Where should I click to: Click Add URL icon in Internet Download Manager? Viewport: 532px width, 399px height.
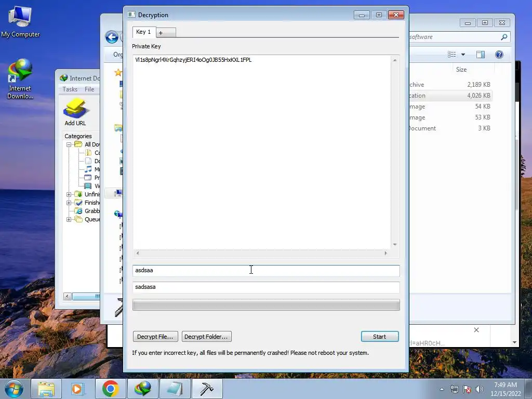[x=75, y=112]
